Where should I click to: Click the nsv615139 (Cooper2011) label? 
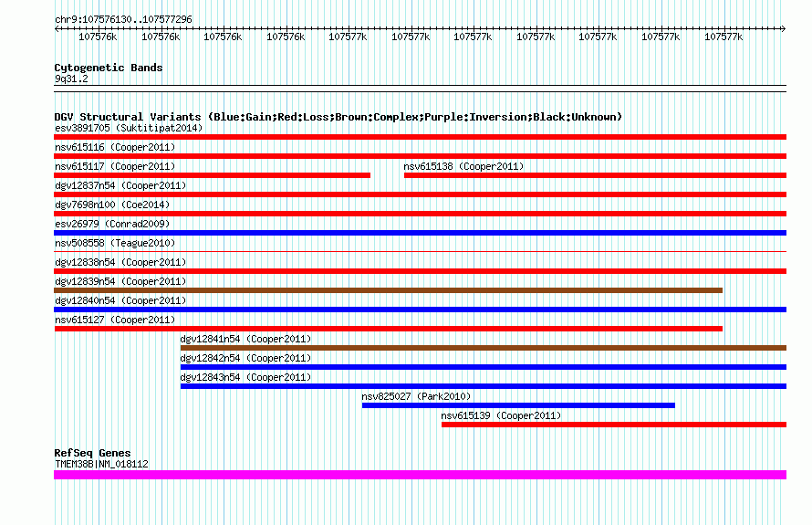coord(501,415)
